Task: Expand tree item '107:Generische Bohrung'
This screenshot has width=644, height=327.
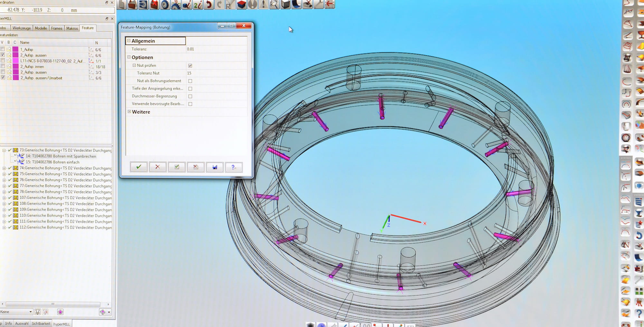Action: (x=4, y=198)
